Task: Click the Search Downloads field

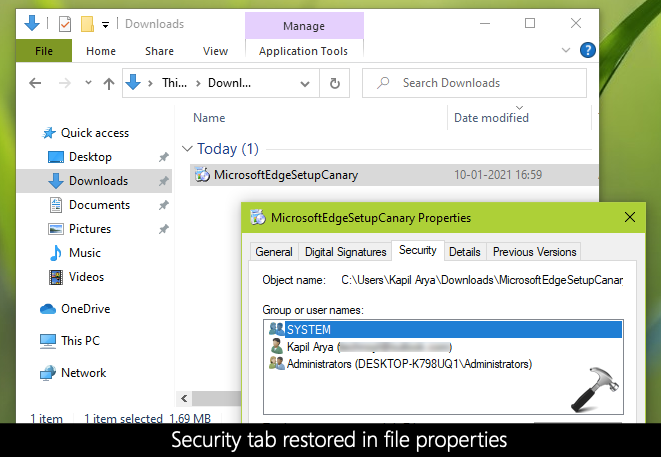Action: point(474,83)
